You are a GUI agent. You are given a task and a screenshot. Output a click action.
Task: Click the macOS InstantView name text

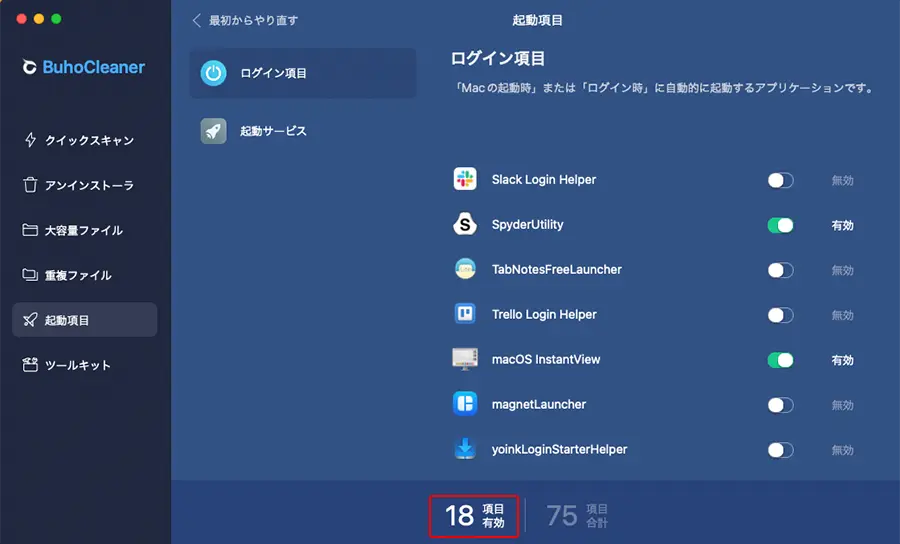546,359
